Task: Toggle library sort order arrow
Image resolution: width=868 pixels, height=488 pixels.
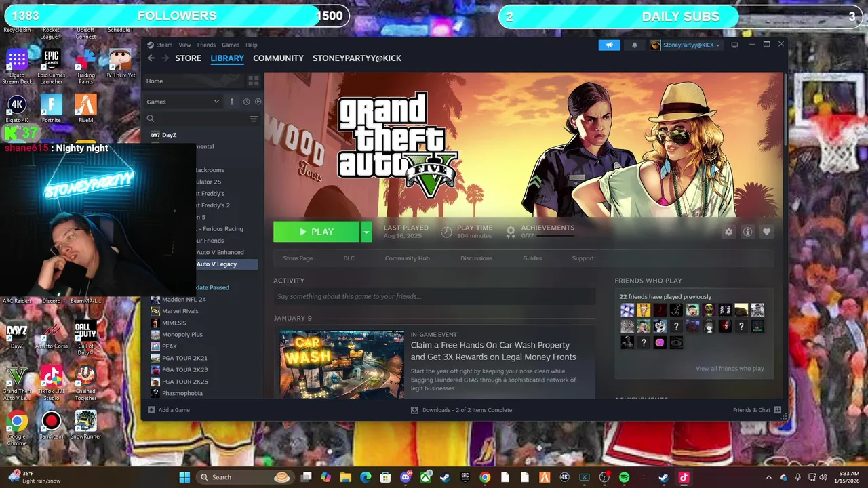Action: click(x=231, y=102)
